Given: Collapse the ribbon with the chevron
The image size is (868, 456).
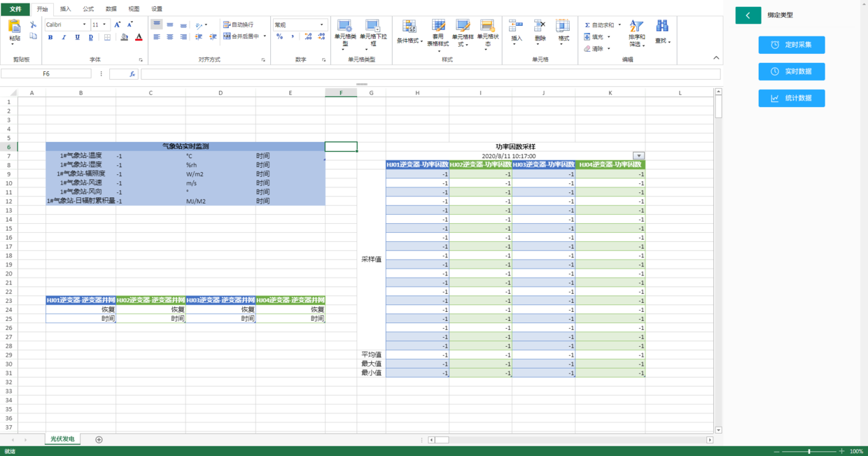Looking at the screenshot, I should tap(716, 58).
